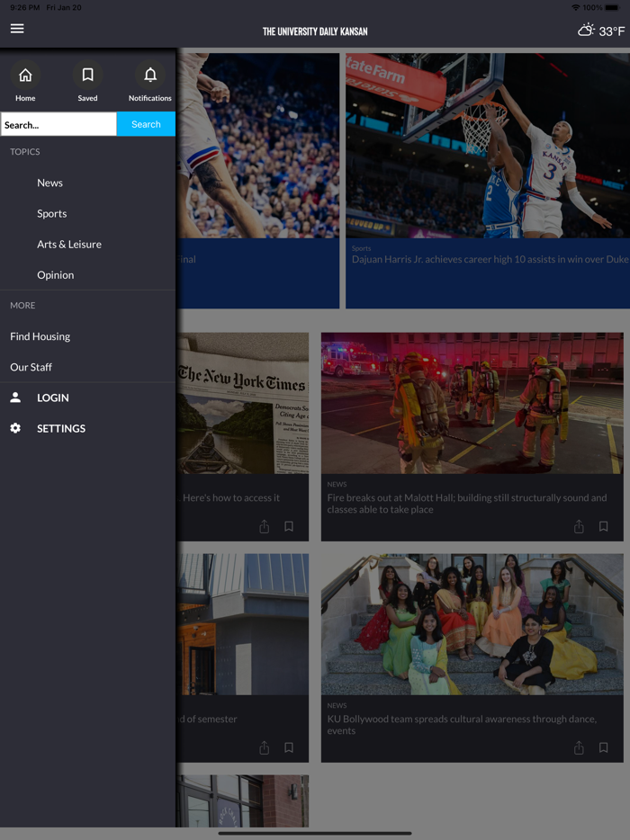
Task: Open the Opinion topic
Action: point(55,275)
